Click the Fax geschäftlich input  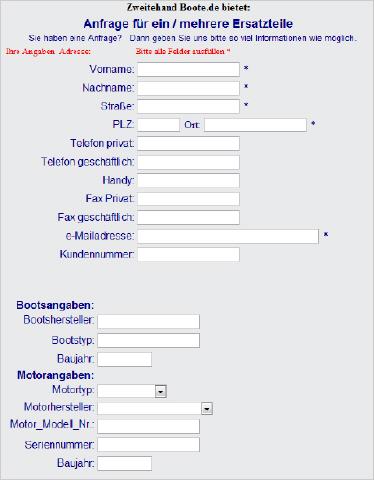coord(188,218)
